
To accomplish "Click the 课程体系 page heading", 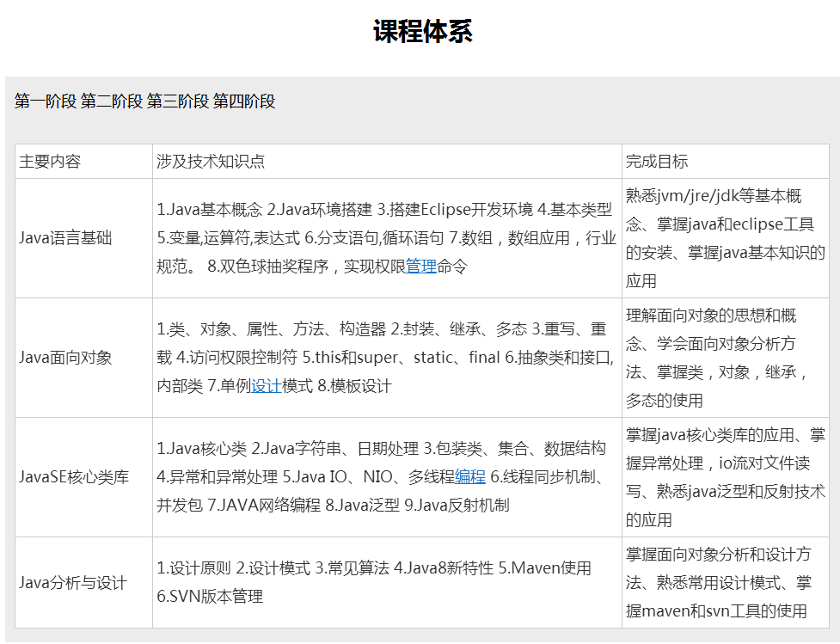I will (422, 32).
